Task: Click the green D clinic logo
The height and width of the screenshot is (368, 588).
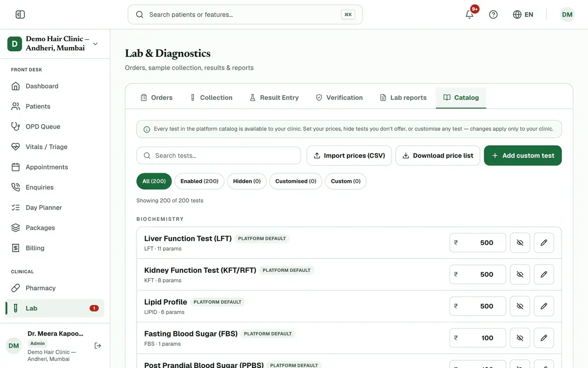Action: point(15,44)
